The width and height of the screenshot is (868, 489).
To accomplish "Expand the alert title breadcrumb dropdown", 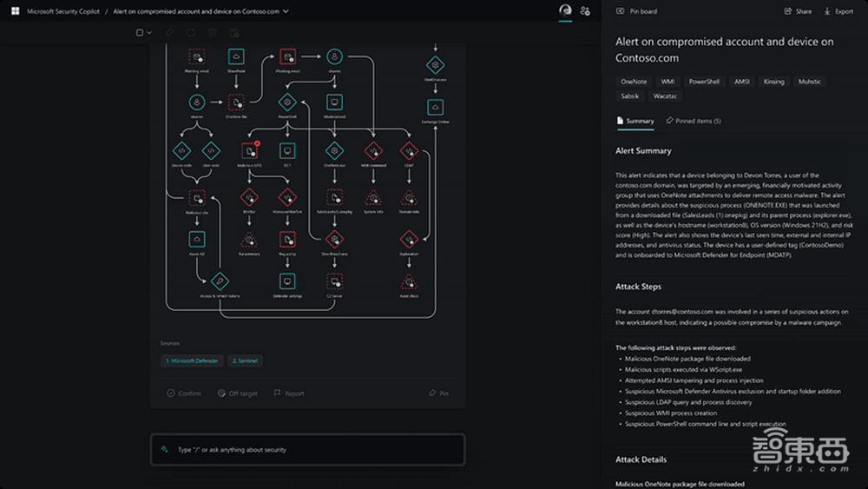I will pyautogui.click(x=286, y=11).
